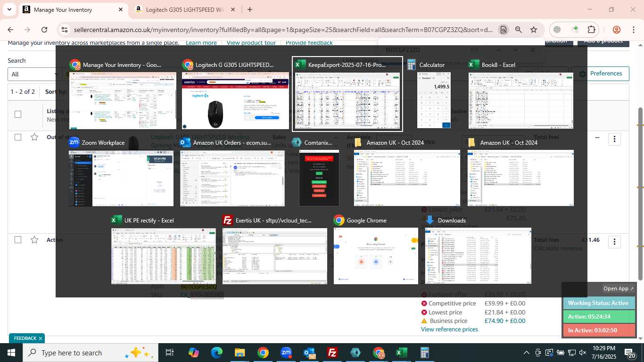Close the find bar showing B07CGPZ3ZQ

tap(533, 49)
